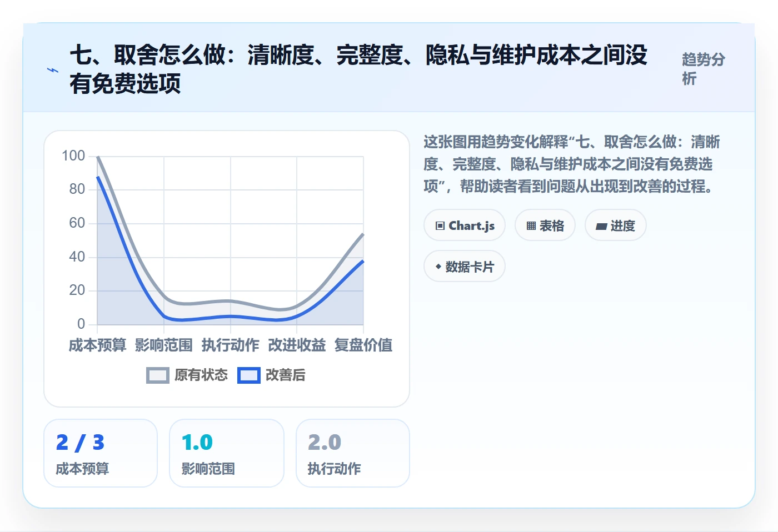Click the 改善后 legend label
This screenshot has height=532, width=778.
(286, 375)
